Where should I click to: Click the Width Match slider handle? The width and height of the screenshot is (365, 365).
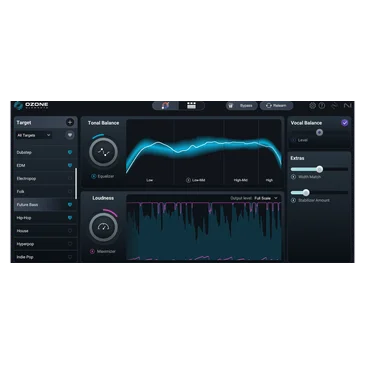(319, 169)
